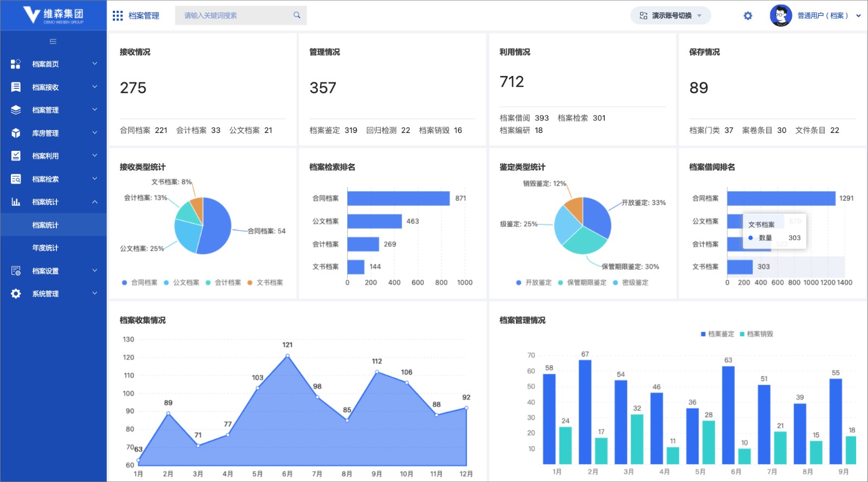Viewport: 868px width, 482px height.
Task: Toggle 档案销毁 legend in 档案管理情况 chart
Action: tap(756, 334)
